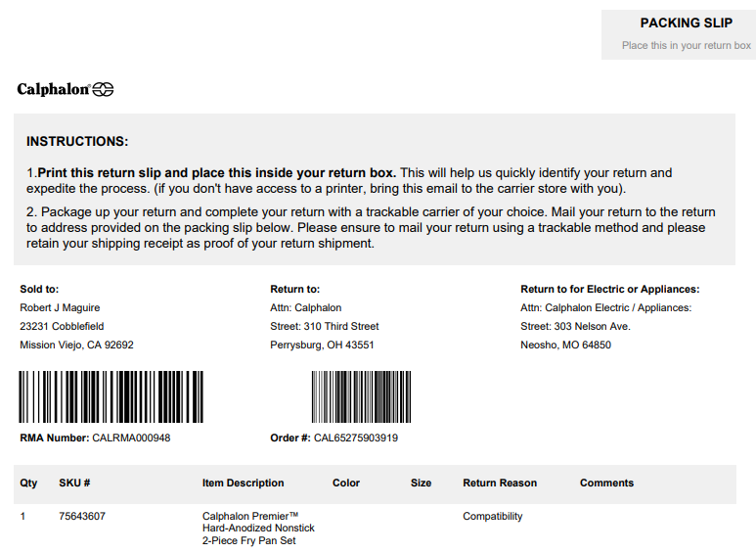Click the Qty column header
756x553 pixels.
28,484
